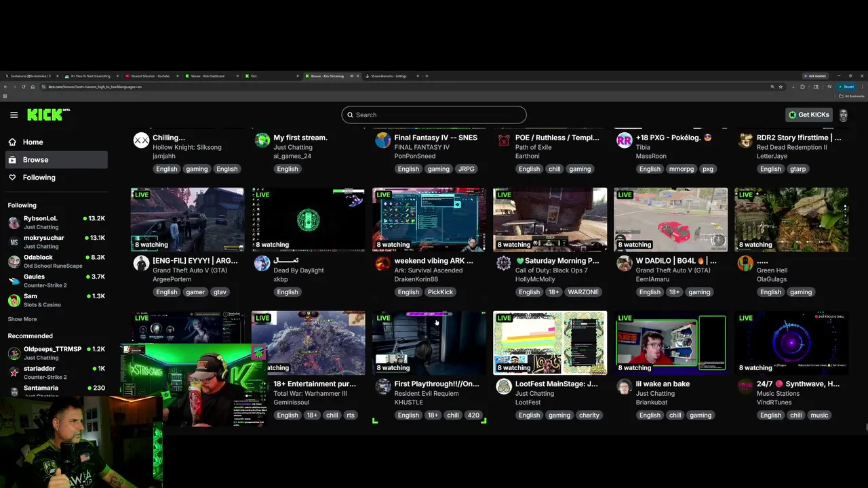Click the green KICK logo
Image resolution: width=868 pixels, height=488 pixels.
point(48,115)
